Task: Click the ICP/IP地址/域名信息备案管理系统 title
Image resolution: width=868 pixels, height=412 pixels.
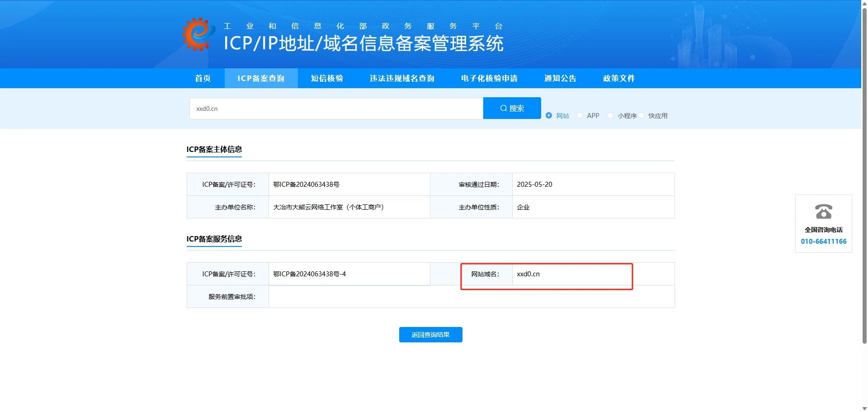Action: tap(363, 43)
